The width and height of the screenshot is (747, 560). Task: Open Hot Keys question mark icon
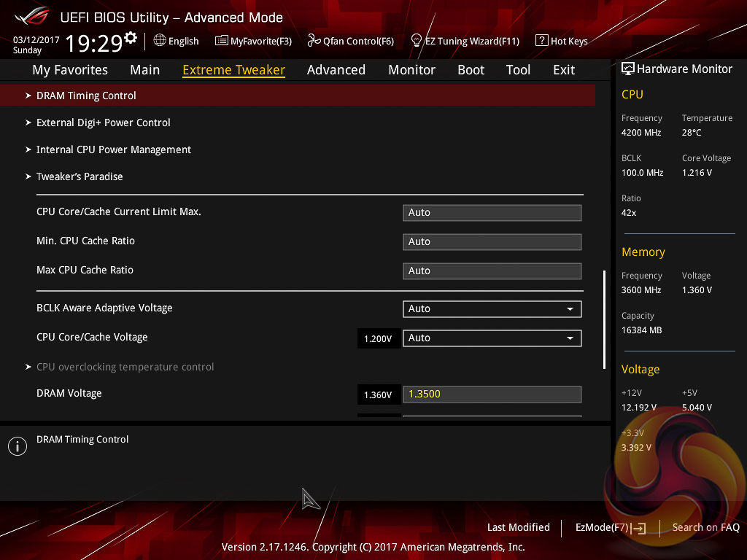[x=541, y=41]
